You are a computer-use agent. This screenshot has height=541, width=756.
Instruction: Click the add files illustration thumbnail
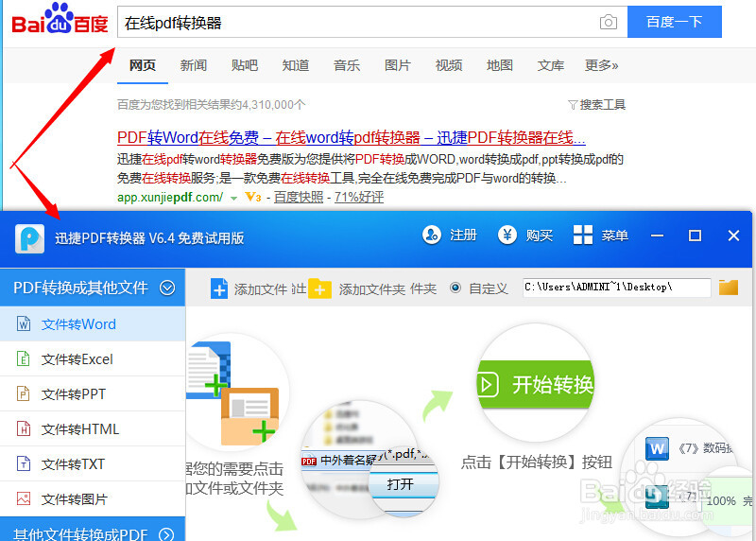(233, 393)
